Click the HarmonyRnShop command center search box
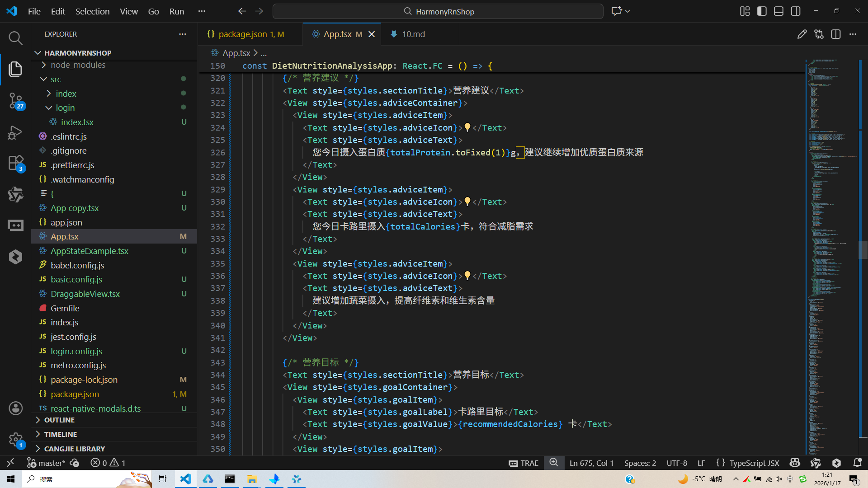The width and height of the screenshot is (868, 488). coord(438,11)
